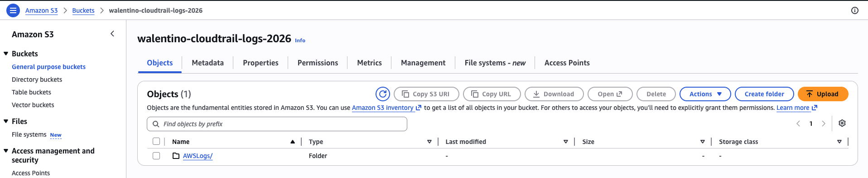The width and height of the screenshot is (868, 178).
Task: Click the AWSLogs folder icon
Action: (176, 156)
